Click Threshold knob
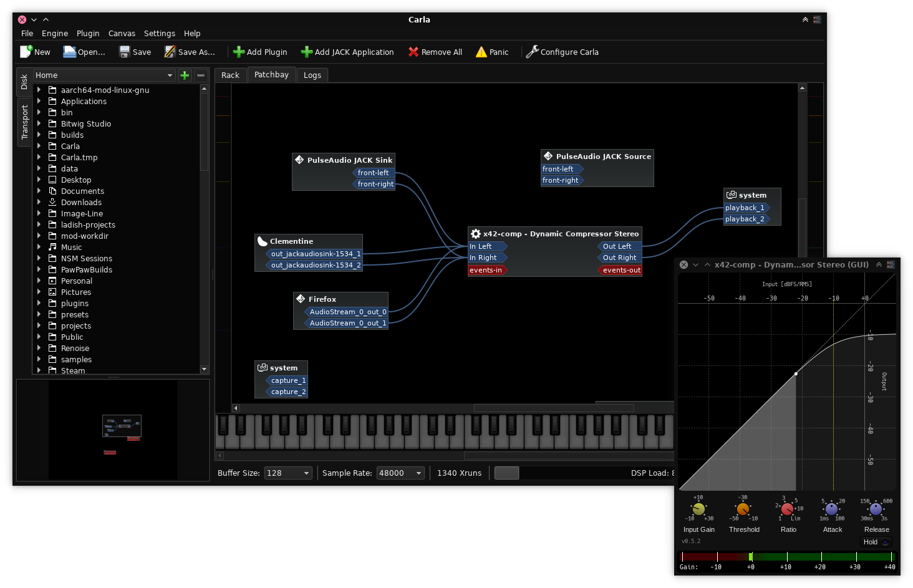The image size is (913, 588). [743, 509]
